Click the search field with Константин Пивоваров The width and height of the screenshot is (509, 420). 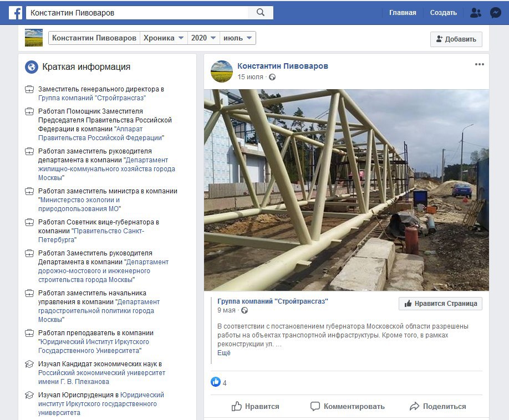(137, 13)
